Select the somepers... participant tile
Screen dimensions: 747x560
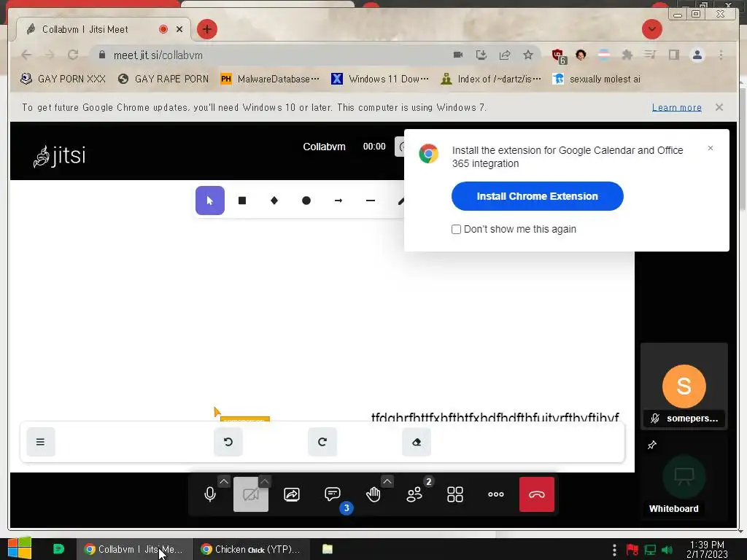coord(684,386)
